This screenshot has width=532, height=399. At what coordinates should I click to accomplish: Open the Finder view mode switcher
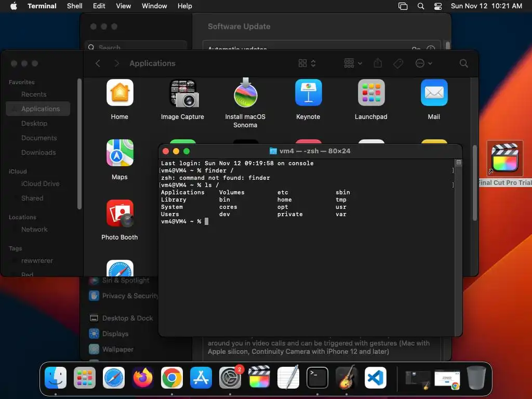tap(307, 63)
